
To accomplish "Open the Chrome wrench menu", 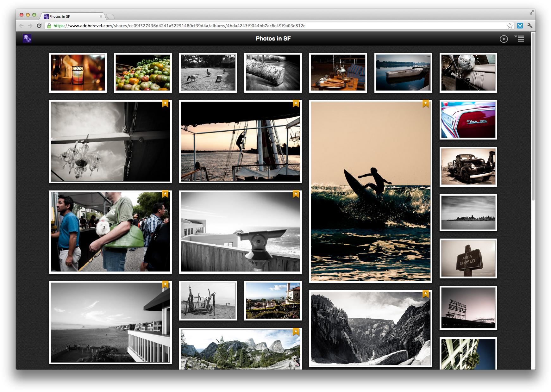I will [530, 26].
